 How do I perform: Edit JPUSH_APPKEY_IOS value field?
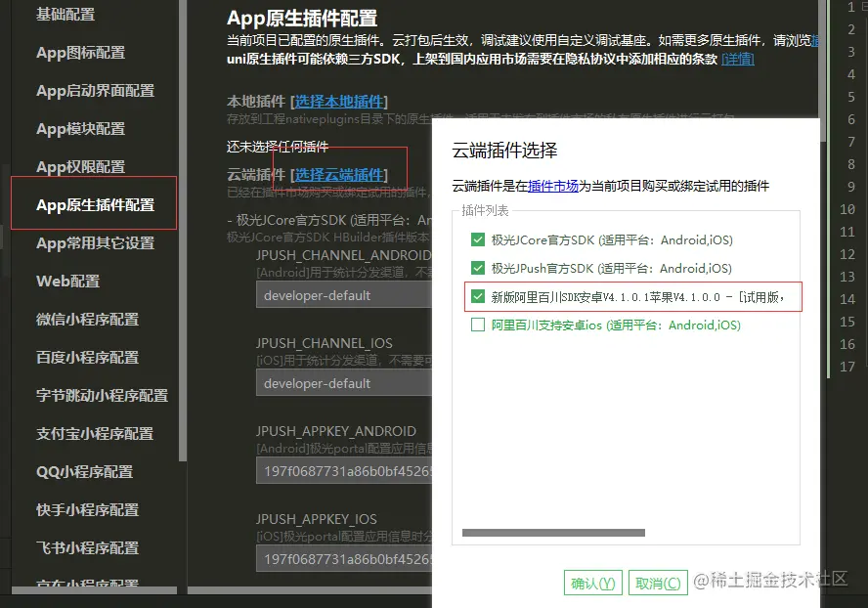tap(343, 559)
